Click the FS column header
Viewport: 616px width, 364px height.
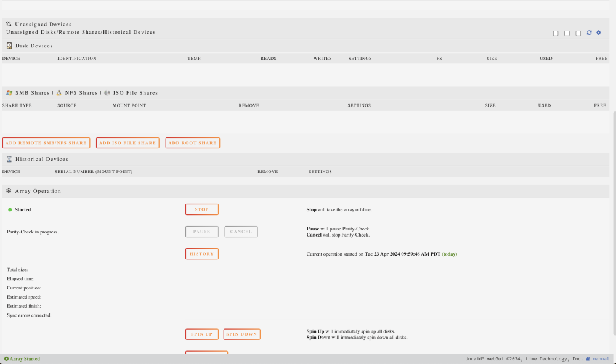point(439,58)
